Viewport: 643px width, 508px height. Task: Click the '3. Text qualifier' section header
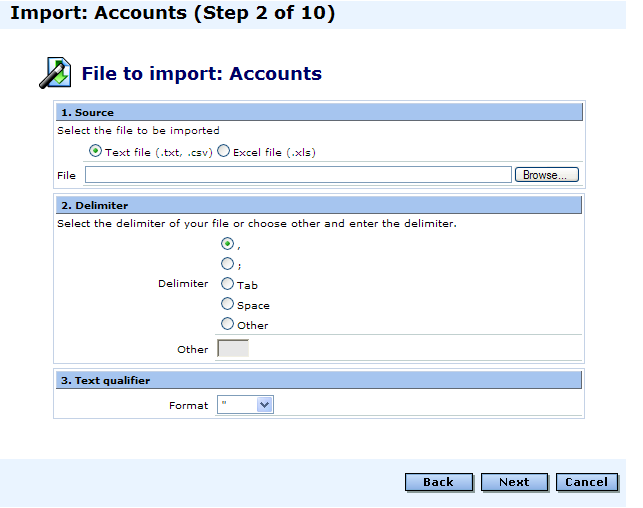[319, 380]
